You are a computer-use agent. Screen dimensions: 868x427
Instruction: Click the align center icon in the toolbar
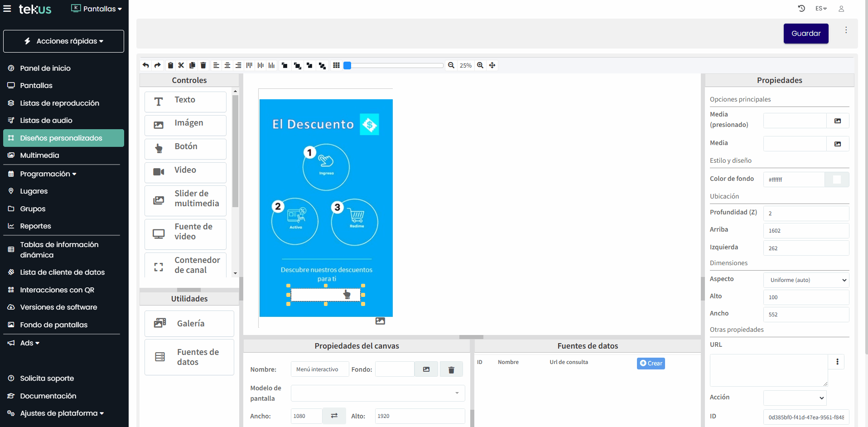pos(227,65)
